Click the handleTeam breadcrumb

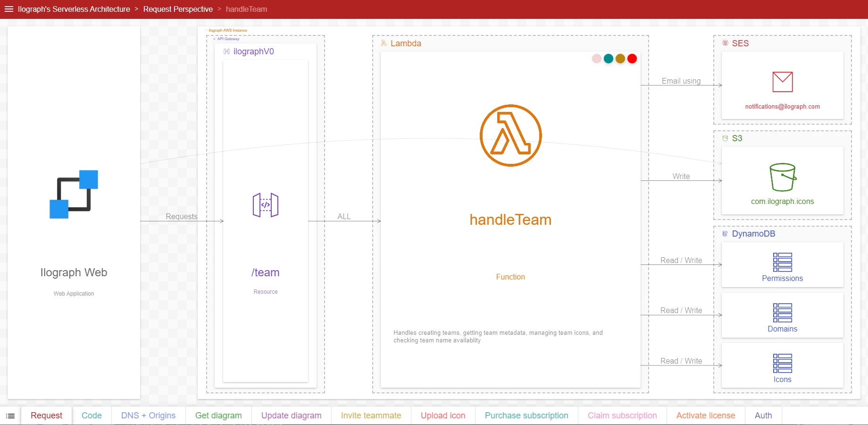click(x=246, y=9)
